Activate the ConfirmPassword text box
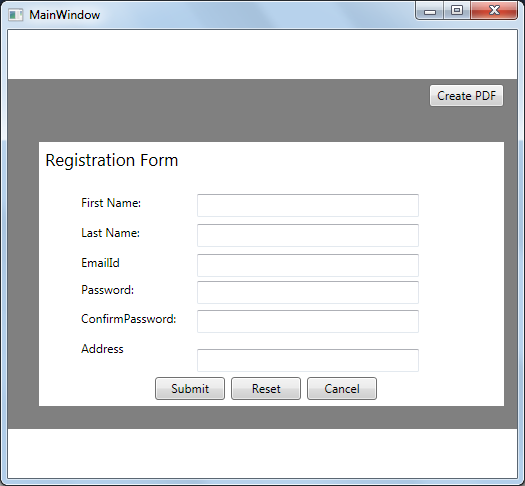Screen dimensions: 525x486 308,321
